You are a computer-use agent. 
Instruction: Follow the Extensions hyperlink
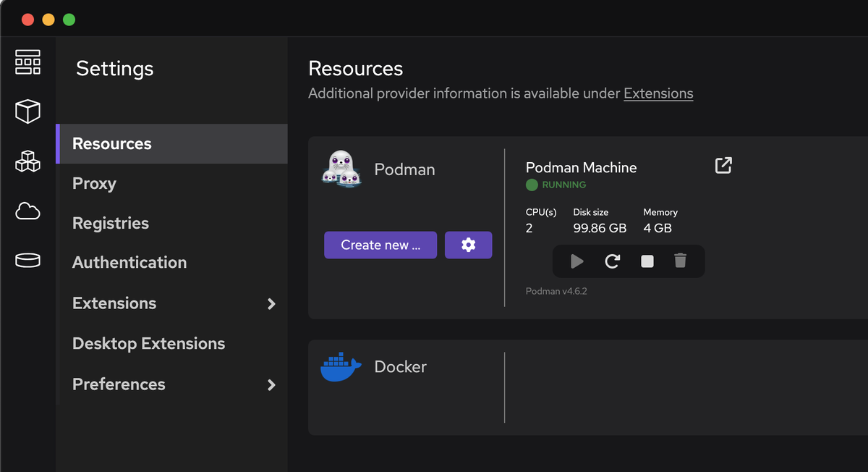click(658, 93)
